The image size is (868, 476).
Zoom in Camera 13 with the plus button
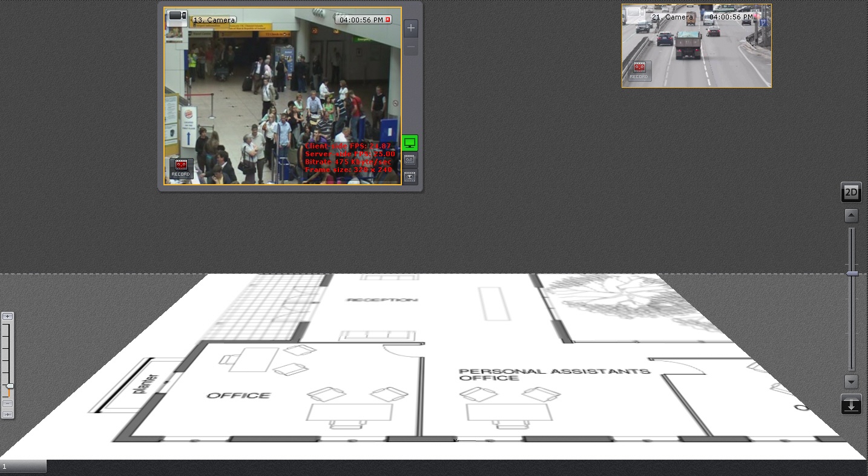411,28
